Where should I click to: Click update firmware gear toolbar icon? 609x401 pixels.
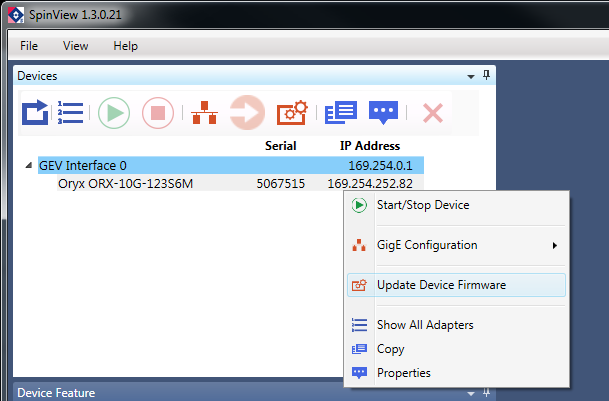292,113
